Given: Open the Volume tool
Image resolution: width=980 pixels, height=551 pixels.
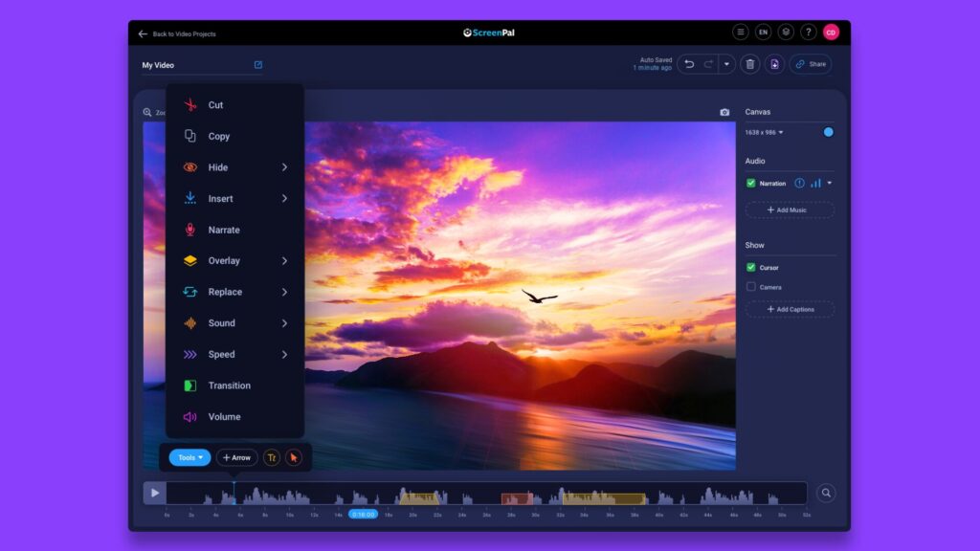Looking at the screenshot, I should coord(223,416).
